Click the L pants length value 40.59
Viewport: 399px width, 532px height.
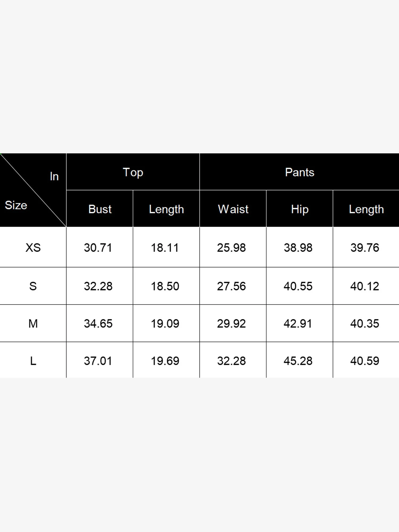click(x=365, y=361)
